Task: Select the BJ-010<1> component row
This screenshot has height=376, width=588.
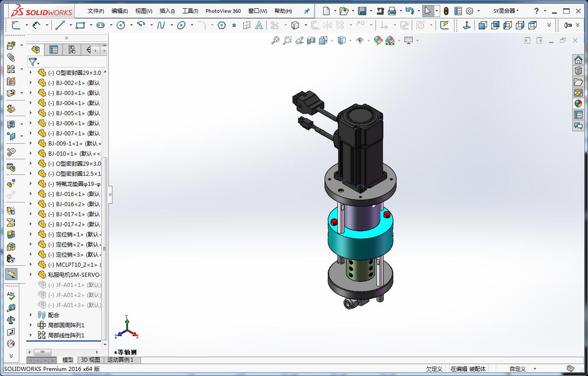Action: (x=69, y=153)
